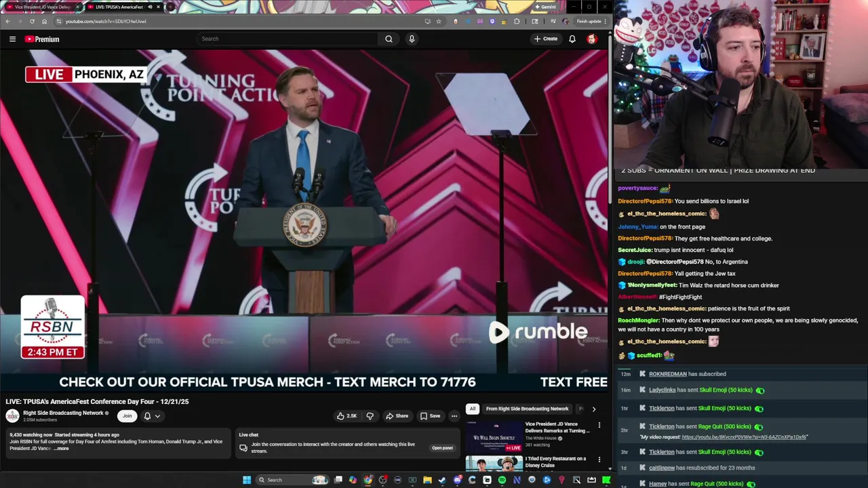Open the browser extensions puzzle icon
Screen dimensions: 868x488
click(517, 21)
